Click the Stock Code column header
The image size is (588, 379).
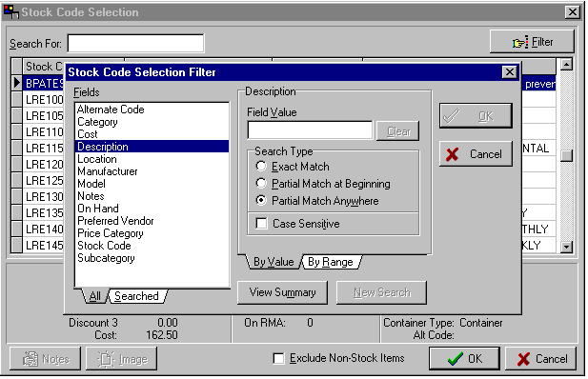pos(44,67)
